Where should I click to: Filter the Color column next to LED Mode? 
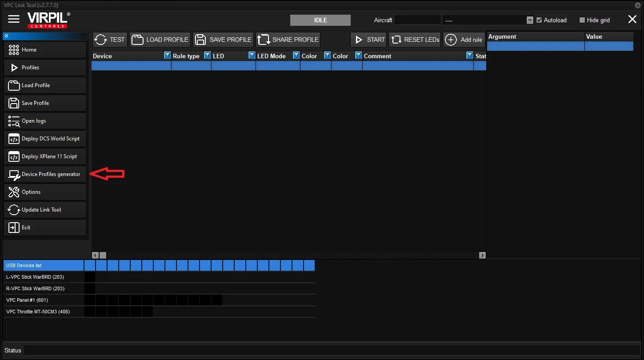(327, 56)
